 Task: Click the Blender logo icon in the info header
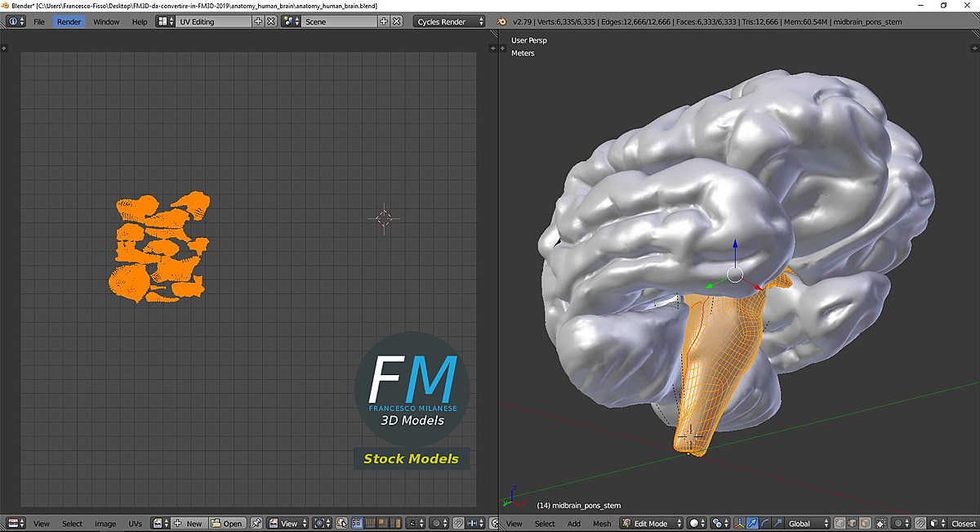[11, 21]
